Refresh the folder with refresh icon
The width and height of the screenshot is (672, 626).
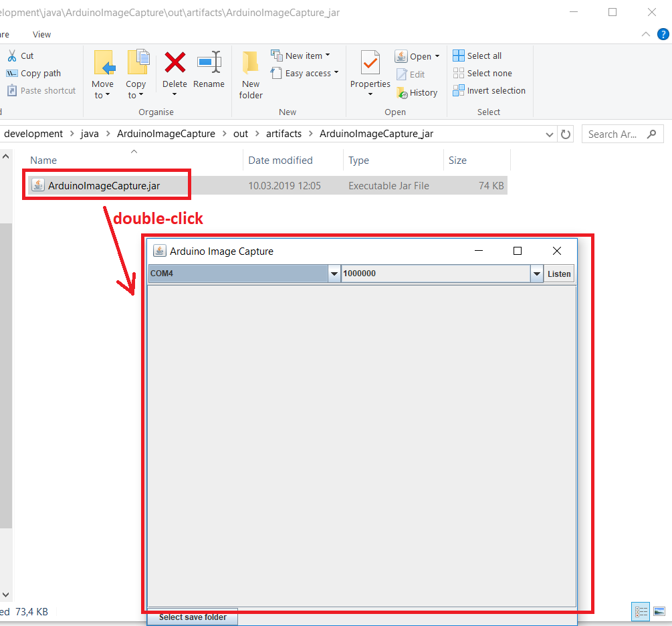pyautogui.click(x=566, y=134)
